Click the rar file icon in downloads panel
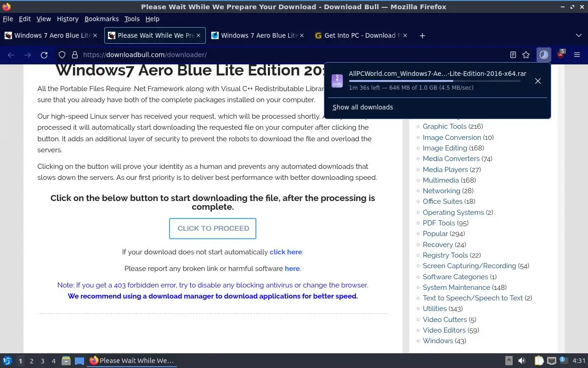 [x=337, y=80]
